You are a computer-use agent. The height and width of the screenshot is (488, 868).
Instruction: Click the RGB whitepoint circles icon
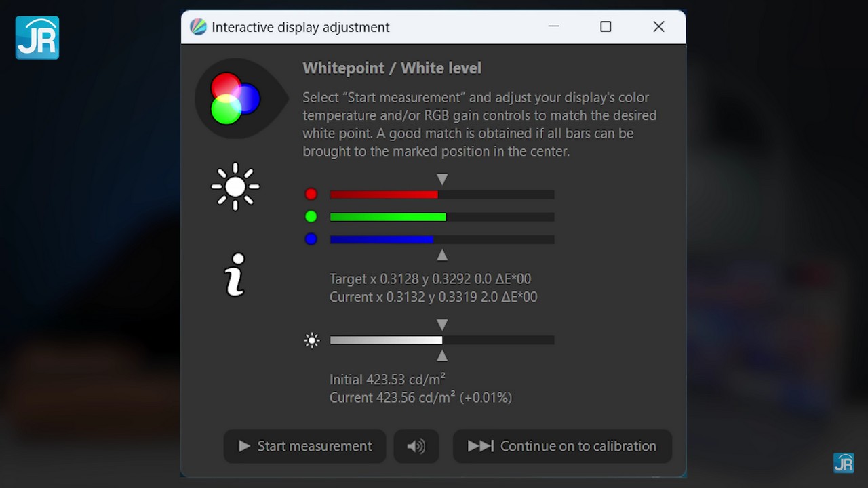[x=235, y=99]
